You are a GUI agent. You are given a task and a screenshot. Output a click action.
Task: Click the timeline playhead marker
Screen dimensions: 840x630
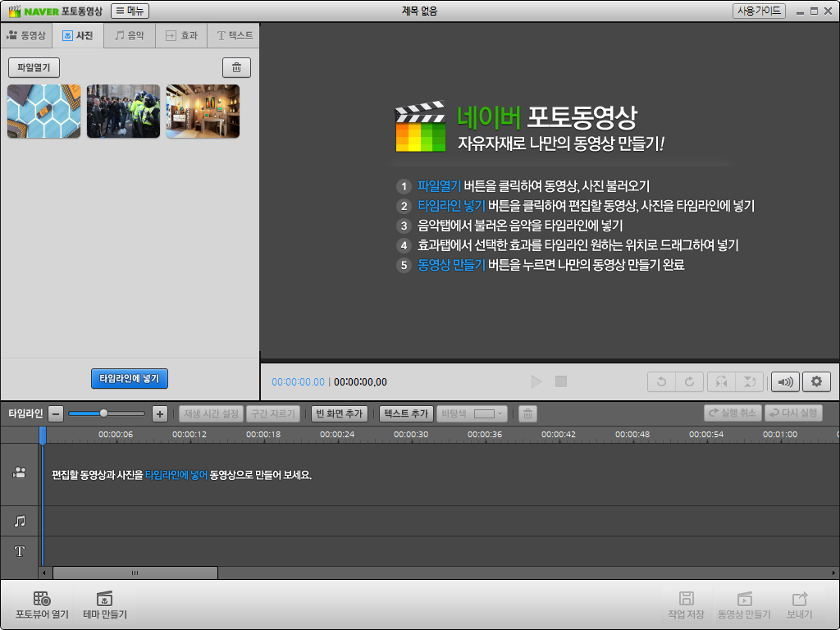[x=43, y=435]
